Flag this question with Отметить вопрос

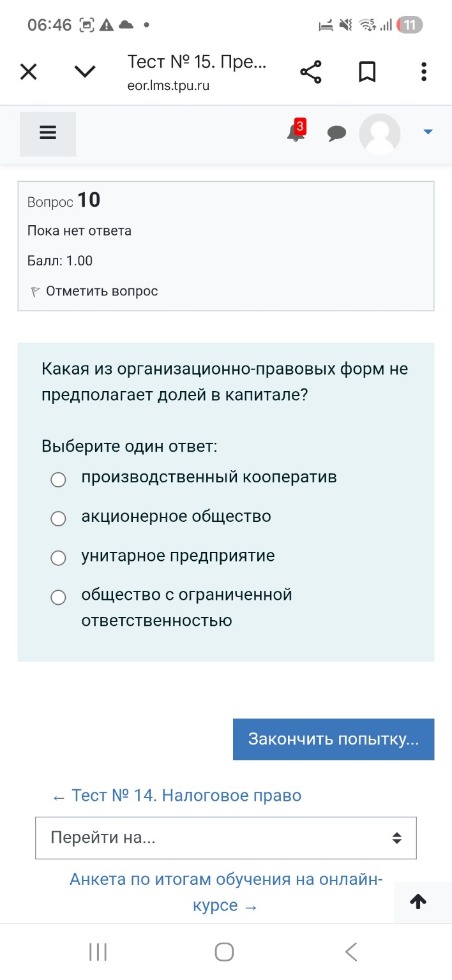coord(101,291)
